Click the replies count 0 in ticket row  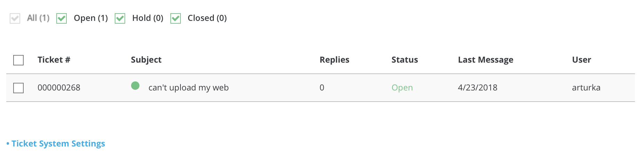point(322,88)
